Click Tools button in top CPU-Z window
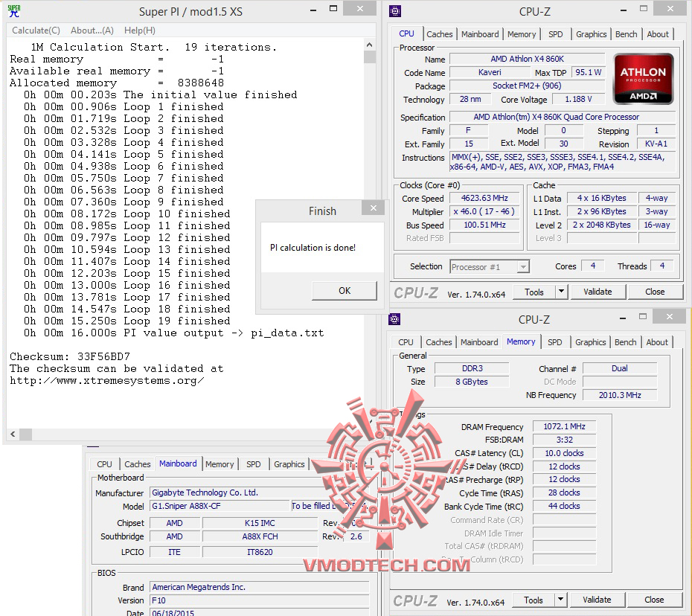This screenshot has height=616, width=692. click(x=534, y=292)
